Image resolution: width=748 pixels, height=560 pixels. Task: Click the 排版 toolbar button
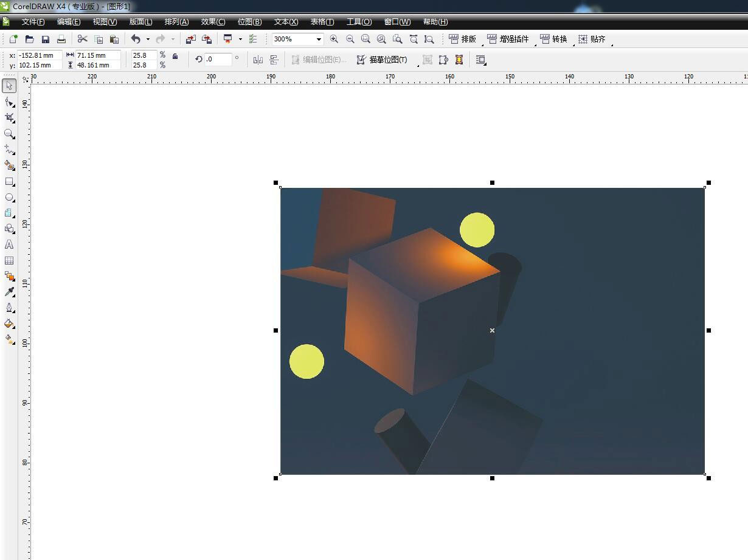[x=462, y=40]
